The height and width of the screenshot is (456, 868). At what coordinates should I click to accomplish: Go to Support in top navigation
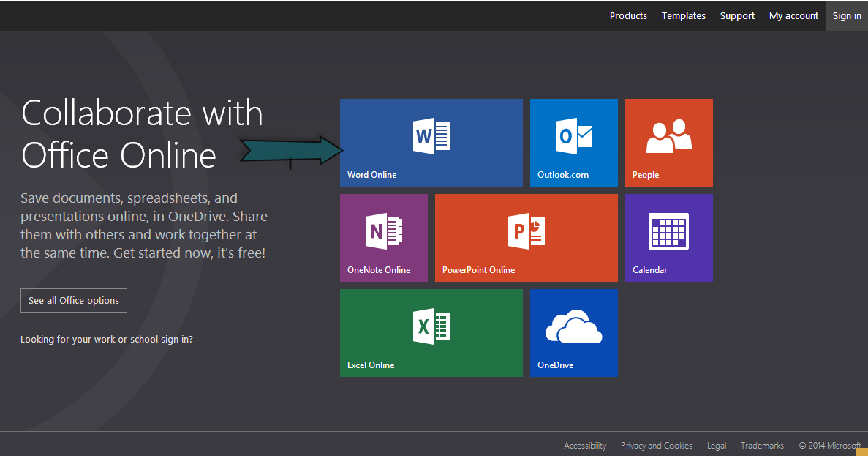737,16
